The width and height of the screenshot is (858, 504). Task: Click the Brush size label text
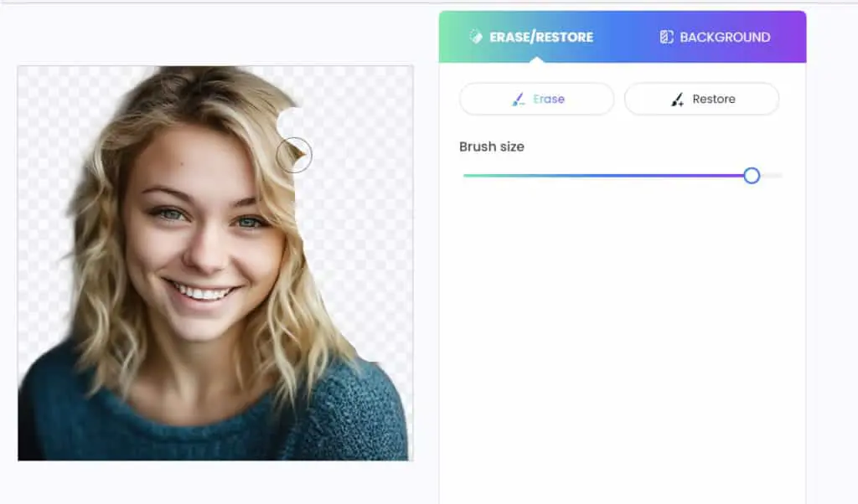point(491,147)
